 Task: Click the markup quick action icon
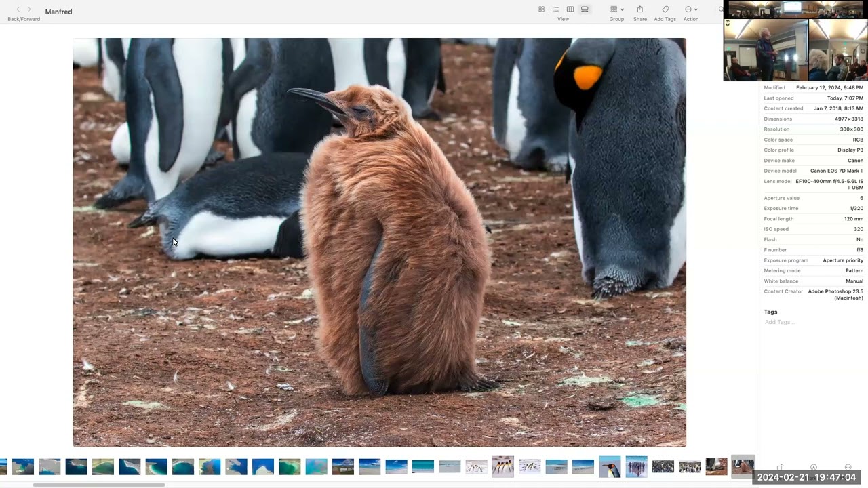point(814,467)
